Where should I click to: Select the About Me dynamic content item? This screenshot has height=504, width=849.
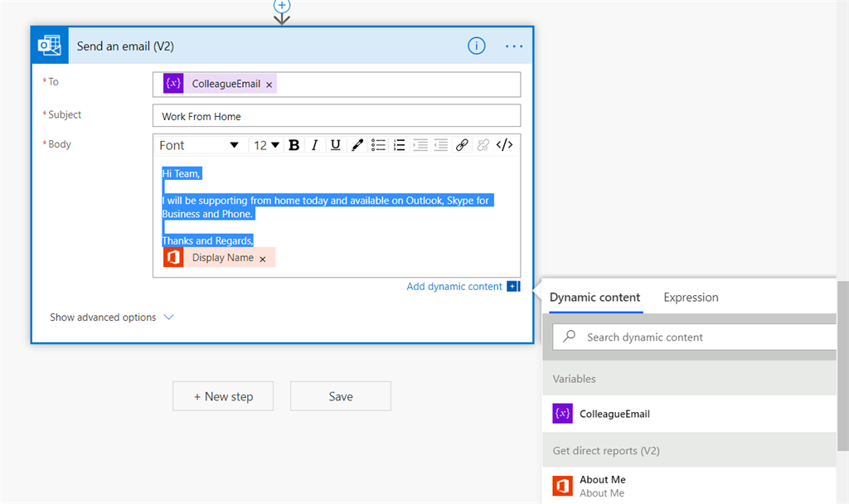click(689, 486)
